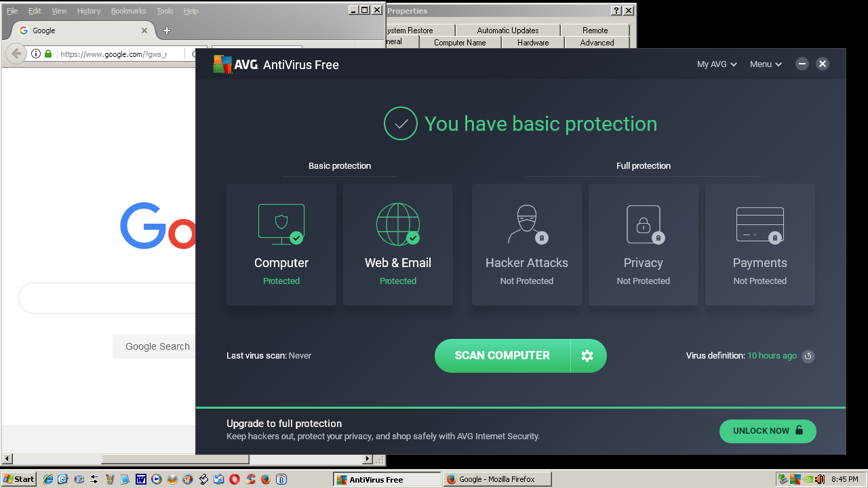Screen dimensions: 868x488
Task: Click Firefox scrollbar left arrow
Action: 7,460
